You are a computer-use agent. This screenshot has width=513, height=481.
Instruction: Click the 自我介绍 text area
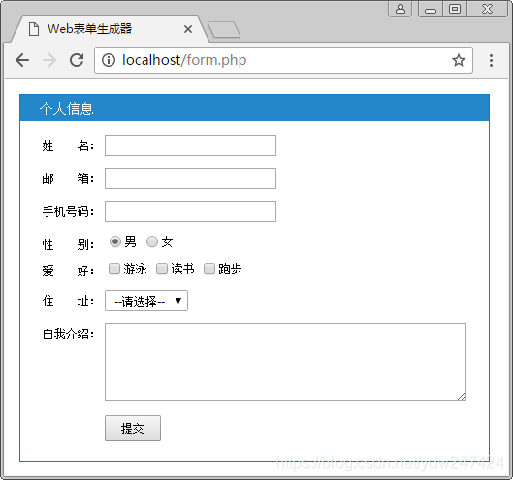point(285,362)
